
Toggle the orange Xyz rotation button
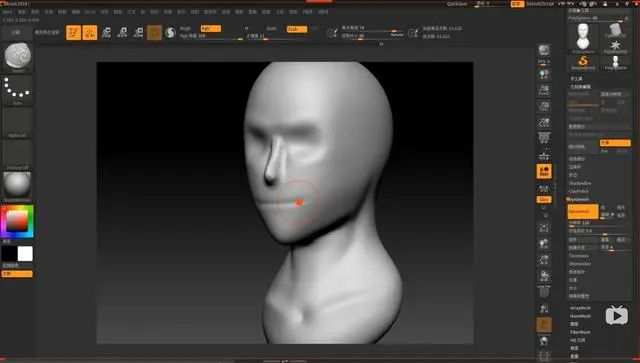(x=544, y=200)
